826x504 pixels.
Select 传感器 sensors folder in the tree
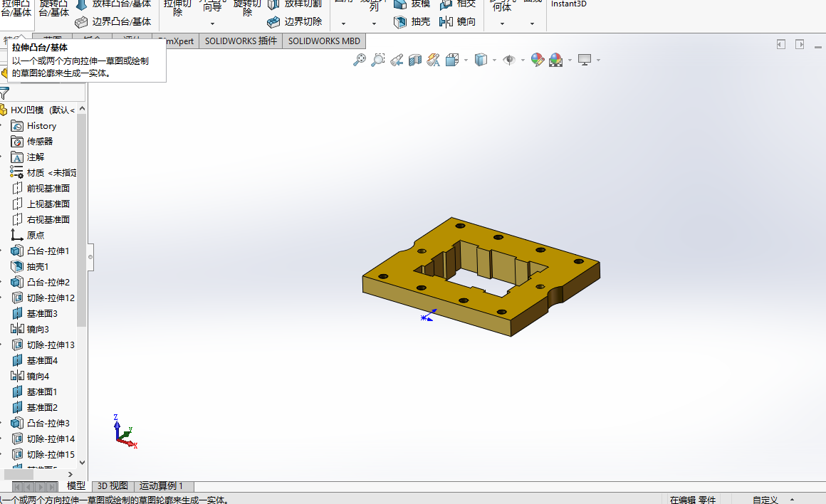pyautogui.click(x=32, y=142)
